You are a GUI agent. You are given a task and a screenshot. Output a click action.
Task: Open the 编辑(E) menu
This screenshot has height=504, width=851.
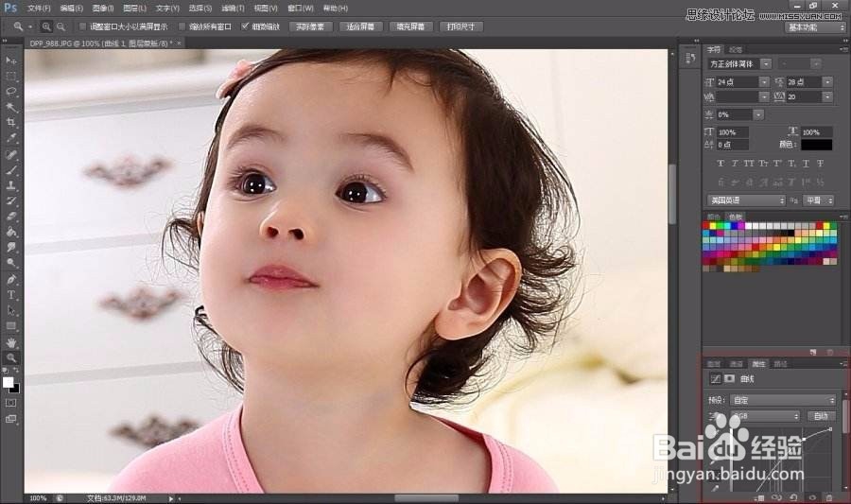[x=71, y=9]
